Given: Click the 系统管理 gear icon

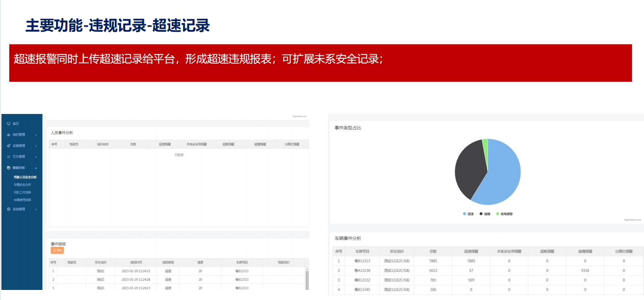Looking at the screenshot, I should (x=8, y=209).
